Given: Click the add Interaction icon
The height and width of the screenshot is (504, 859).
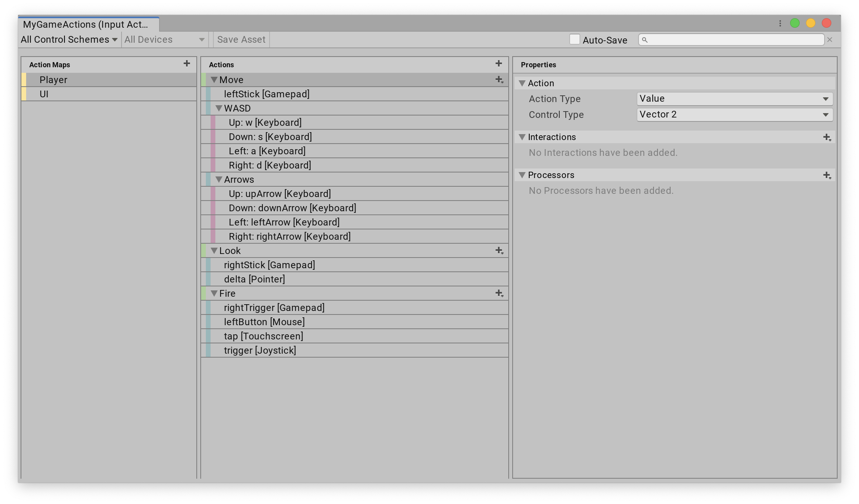Looking at the screenshot, I should pos(827,137).
